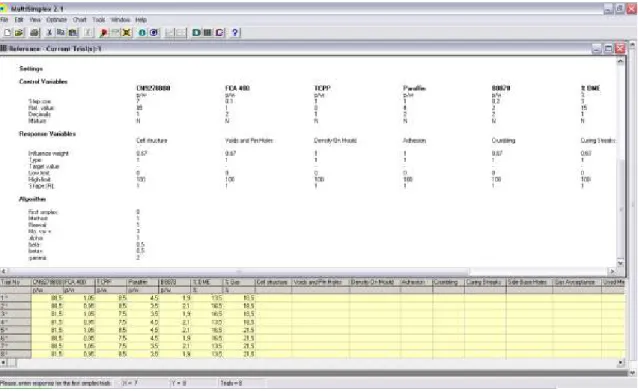Screen dimensions: 638x391
Task: Click the Cell structure cell for trial 1
Action: pos(273,298)
